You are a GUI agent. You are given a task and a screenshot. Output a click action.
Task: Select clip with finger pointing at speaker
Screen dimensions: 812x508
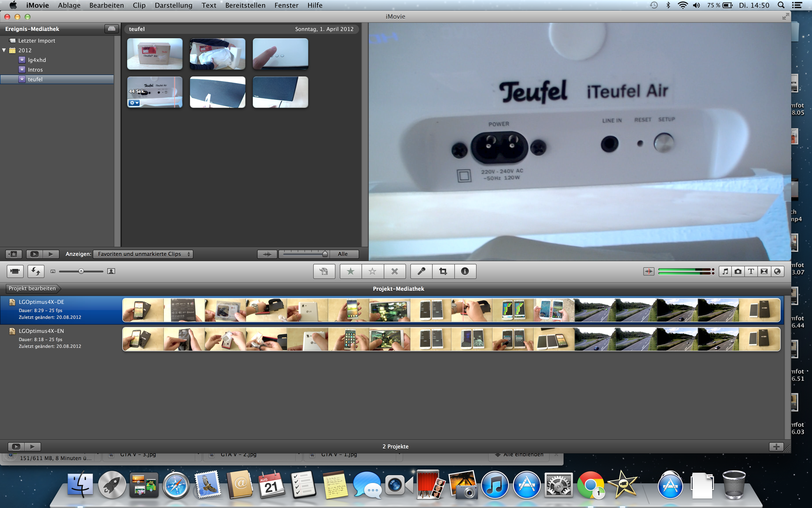[280, 54]
